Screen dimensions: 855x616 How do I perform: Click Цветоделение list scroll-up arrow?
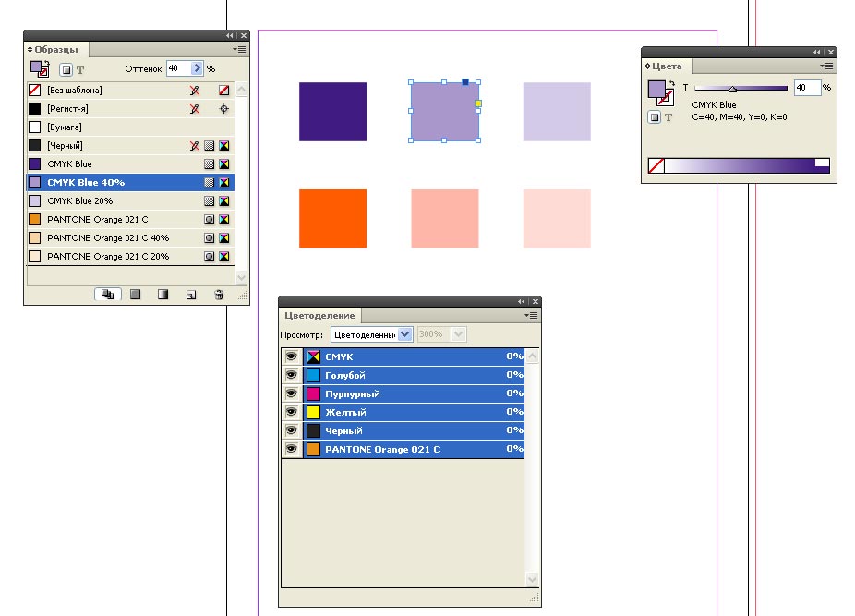532,356
